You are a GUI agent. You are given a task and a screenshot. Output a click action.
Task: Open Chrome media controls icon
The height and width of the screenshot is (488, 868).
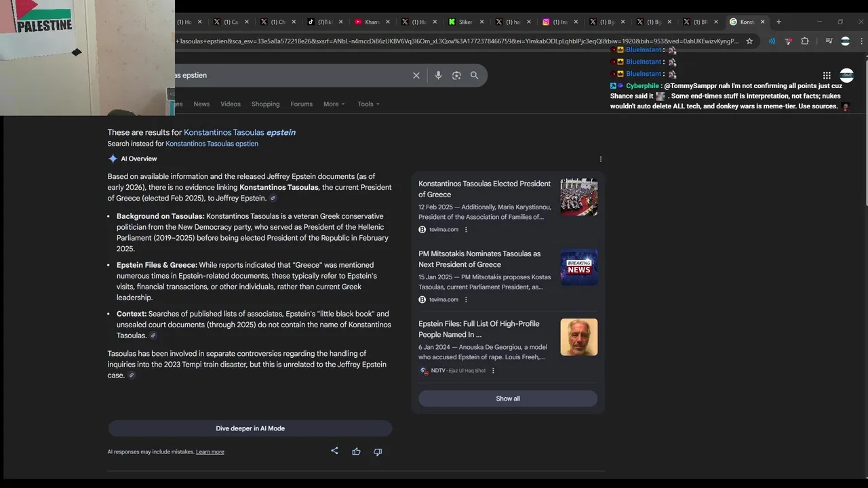(x=829, y=41)
